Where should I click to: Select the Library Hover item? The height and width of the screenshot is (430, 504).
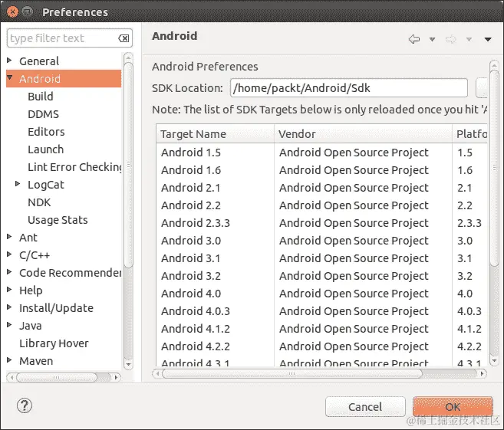click(x=54, y=343)
